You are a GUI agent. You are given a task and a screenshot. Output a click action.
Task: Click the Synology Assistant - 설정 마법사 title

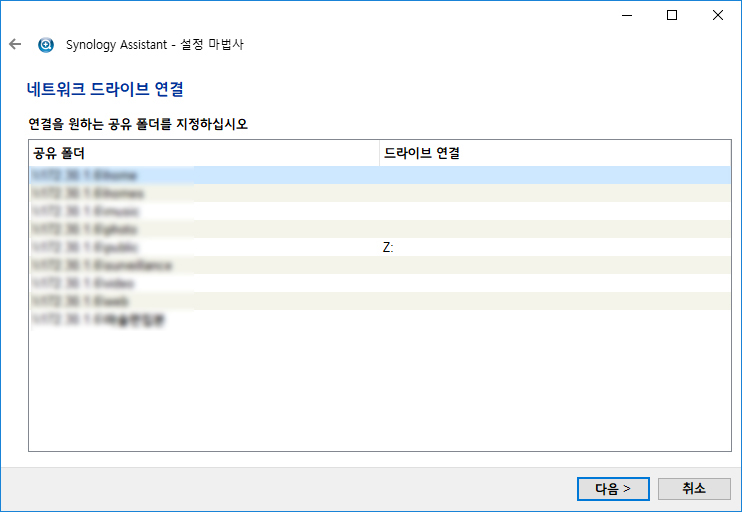[155, 44]
